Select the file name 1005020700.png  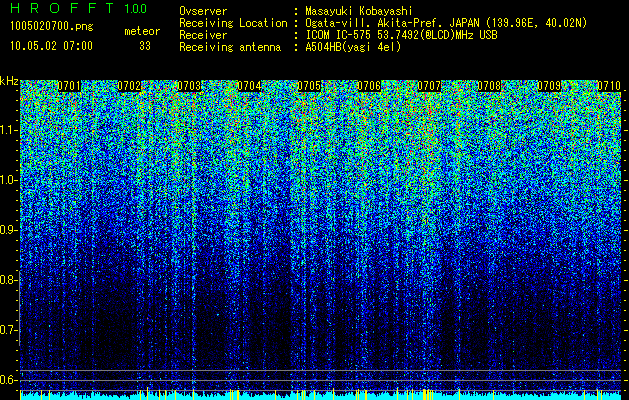[x=52, y=27]
